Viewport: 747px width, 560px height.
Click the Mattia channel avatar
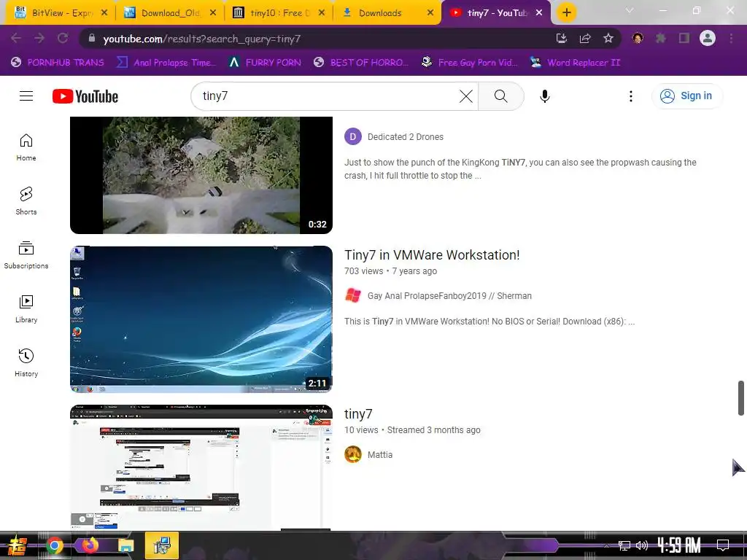[353, 455]
